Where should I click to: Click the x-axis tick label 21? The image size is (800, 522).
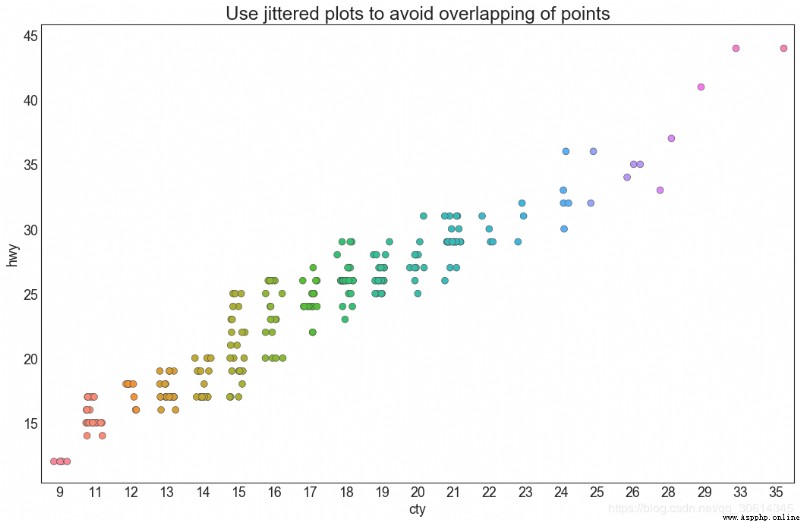tap(453, 492)
